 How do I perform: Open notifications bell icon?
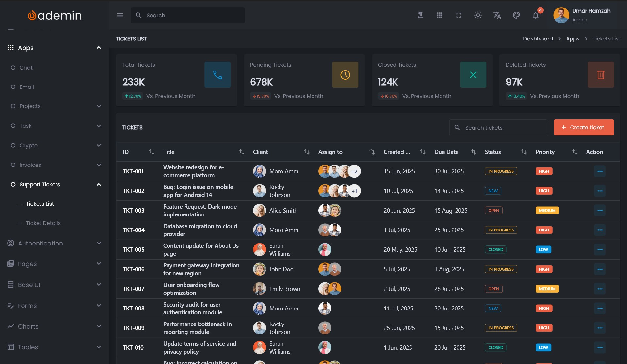(536, 15)
